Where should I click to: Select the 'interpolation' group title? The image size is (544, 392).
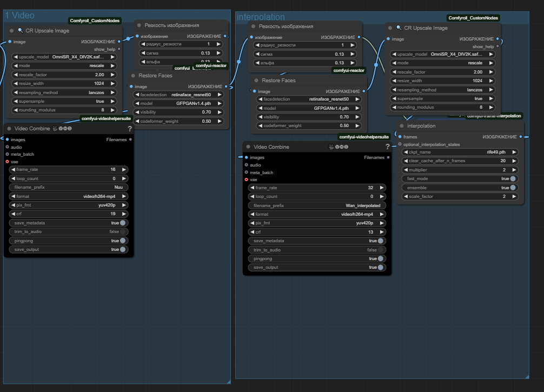[261, 17]
